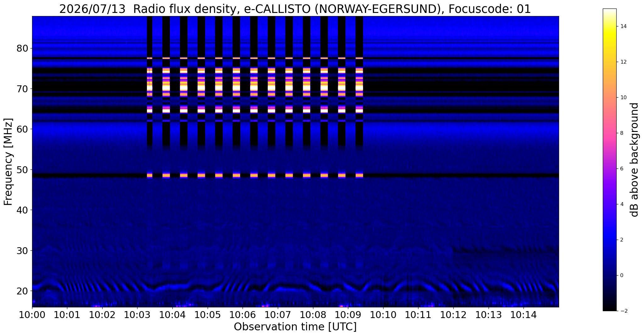The height and width of the screenshot is (336, 644).
Task: Click the 10:01 time tick label
Action: [67, 315]
